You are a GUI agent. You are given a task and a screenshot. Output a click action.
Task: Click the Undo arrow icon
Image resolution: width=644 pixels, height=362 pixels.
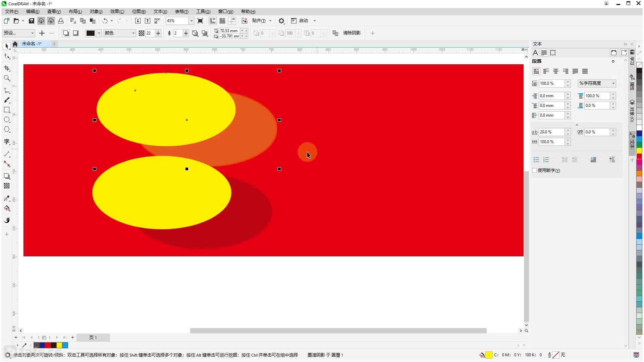105,21
